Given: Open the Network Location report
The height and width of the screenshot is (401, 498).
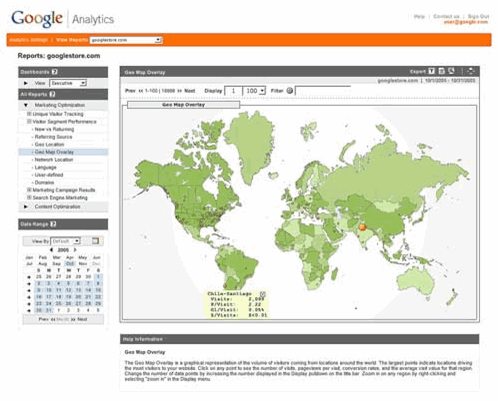Looking at the screenshot, I should (54, 160).
